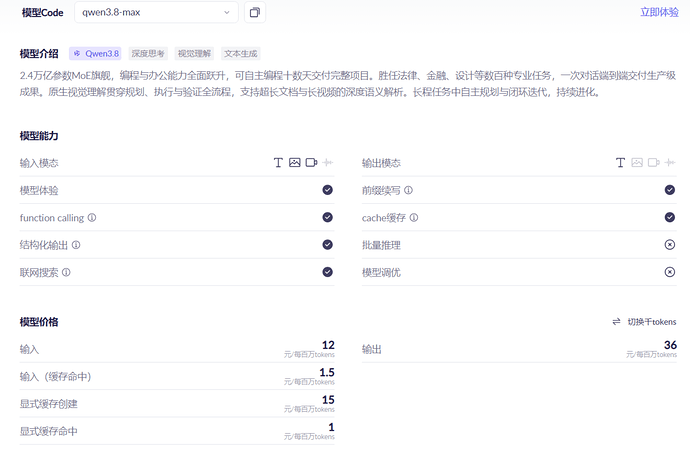Click the 模型调优 label
690x456 pixels.
[x=381, y=272]
